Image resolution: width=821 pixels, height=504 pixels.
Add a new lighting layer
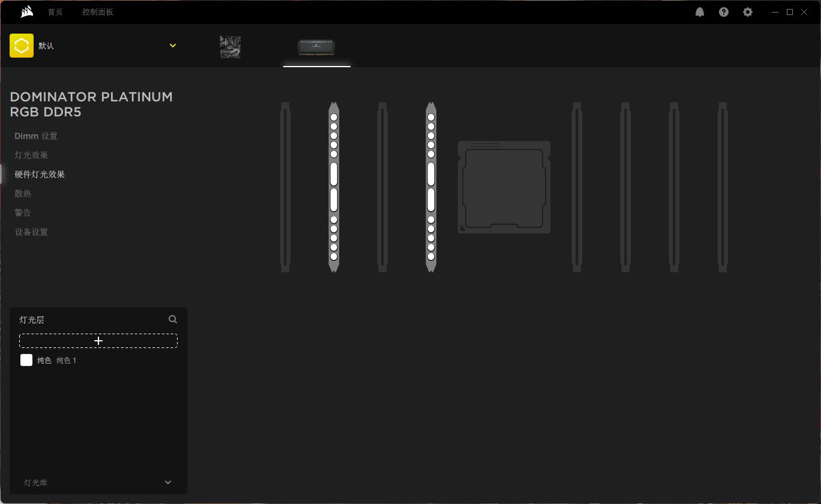click(98, 341)
